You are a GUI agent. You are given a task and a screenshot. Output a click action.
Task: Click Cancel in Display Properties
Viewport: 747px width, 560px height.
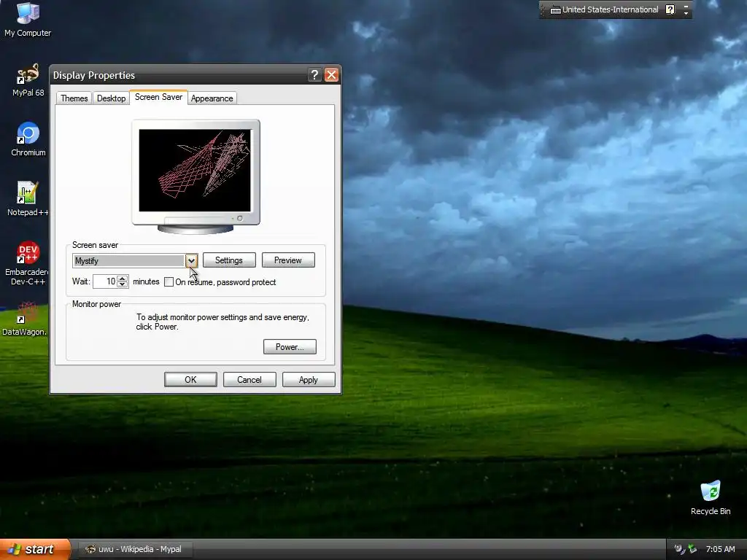[x=249, y=379]
